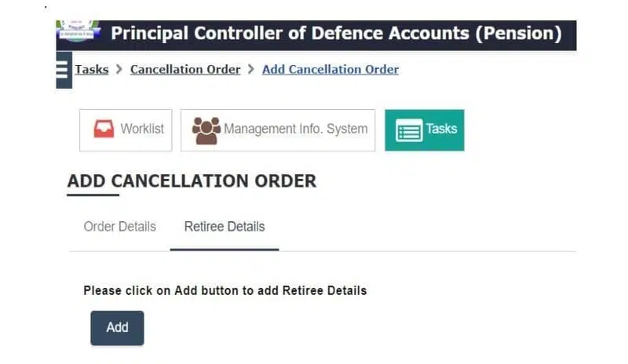Click chevron after Cancellation Order breadcrumb

coord(251,70)
